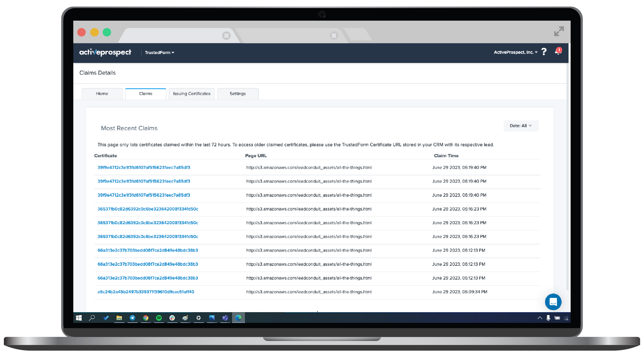
Task: Open Microsoft Teams in taskbar
Action: tap(225, 318)
